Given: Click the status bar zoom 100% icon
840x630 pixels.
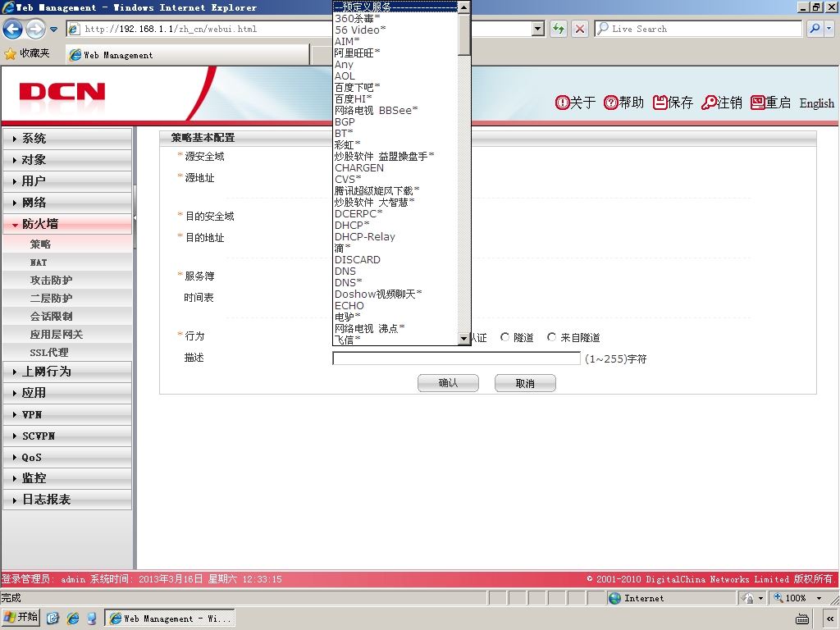Looking at the screenshot, I should click(x=778, y=598).
